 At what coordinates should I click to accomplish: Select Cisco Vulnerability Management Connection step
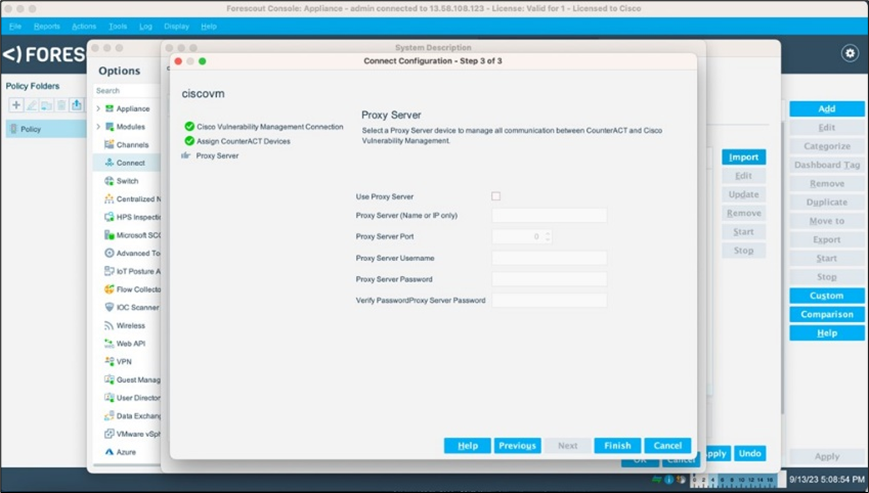coord(270,127)
